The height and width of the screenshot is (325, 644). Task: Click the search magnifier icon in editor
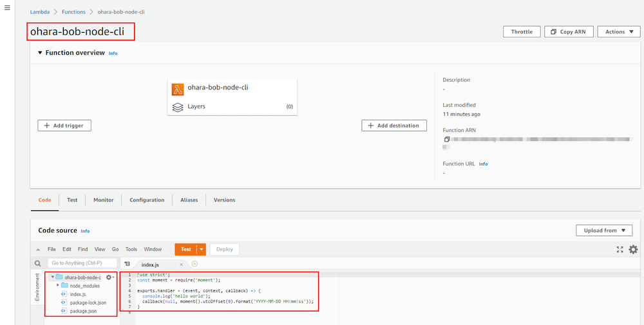[38, 263]
